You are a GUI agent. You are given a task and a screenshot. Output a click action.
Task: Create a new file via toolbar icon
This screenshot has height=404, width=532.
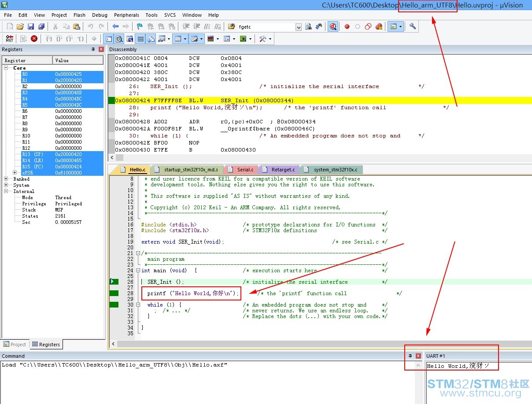(x=10, y=26)
